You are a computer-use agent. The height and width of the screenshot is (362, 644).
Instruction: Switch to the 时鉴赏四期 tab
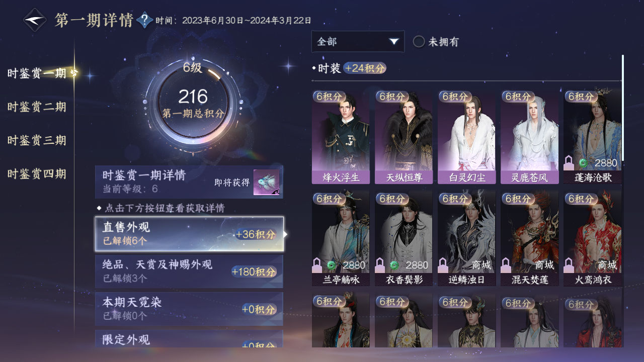[37, 174]
